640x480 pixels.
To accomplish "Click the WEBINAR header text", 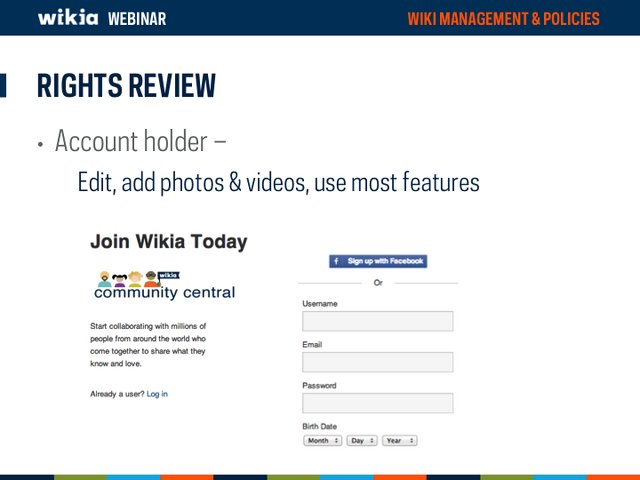I will coord(137,19).
